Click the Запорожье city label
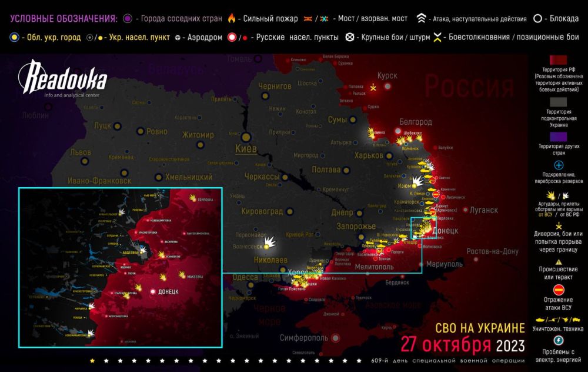 (356, 227)
